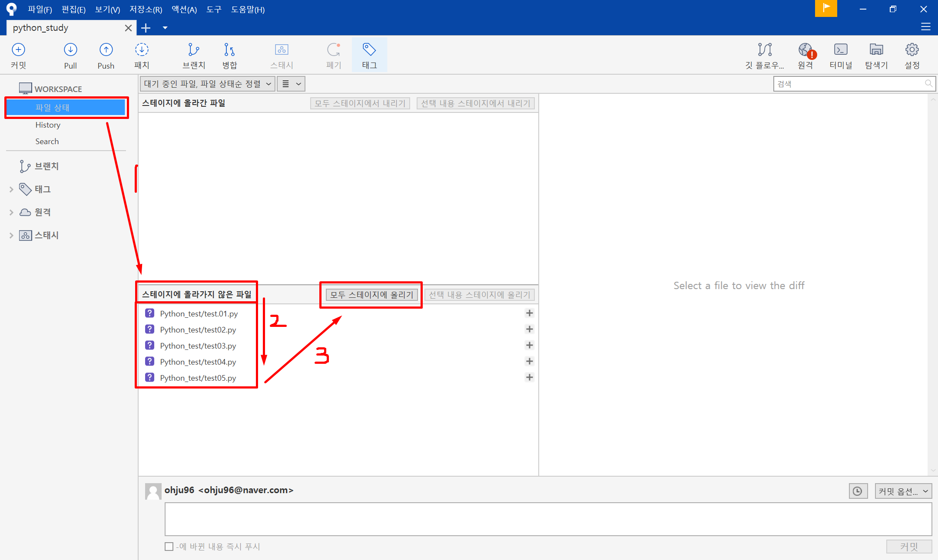Image resolution: width=938 pixels, height=560 pixels.
Task: Expand the 태그 tree in sidebar
Action: 11,189
